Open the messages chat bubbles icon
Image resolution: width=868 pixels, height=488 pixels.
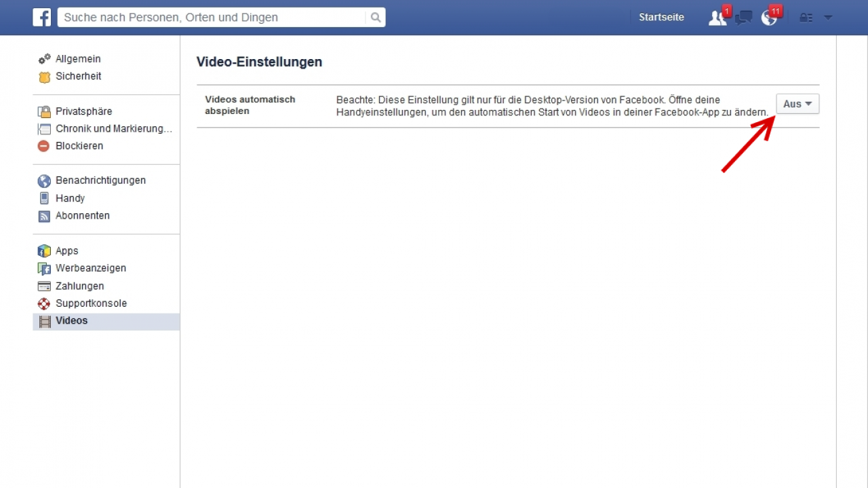[x=744, y=18]
